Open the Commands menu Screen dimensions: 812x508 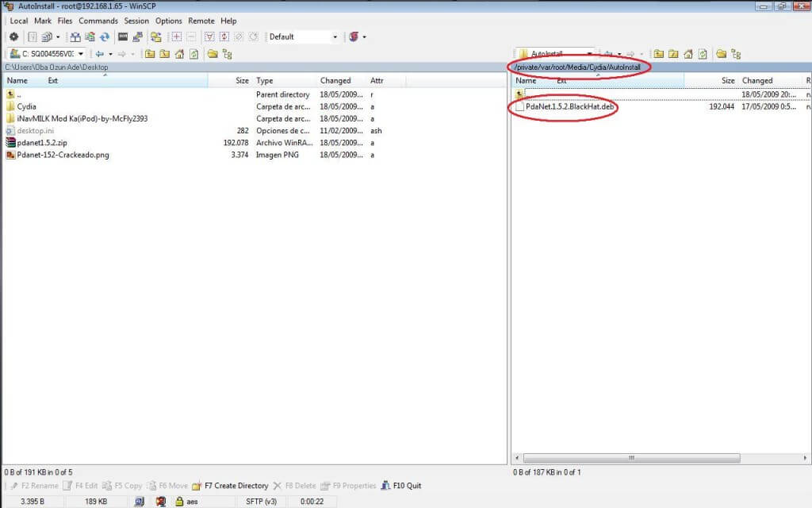(x=98, y=21)
